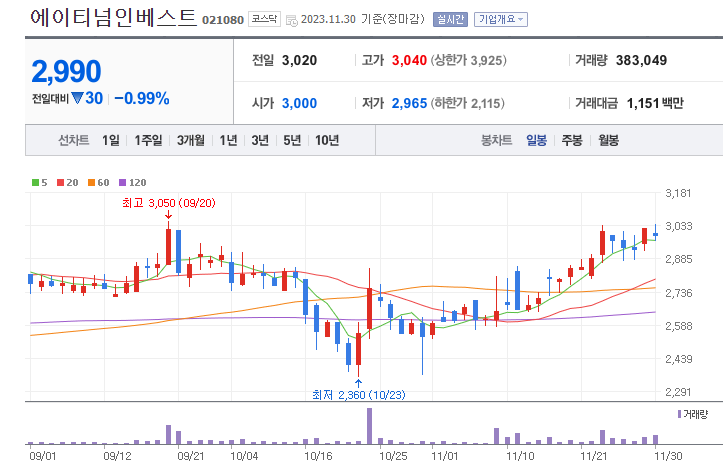Select the 3년 line chart period
Screen dimensions: 723x469
point(260,140)
